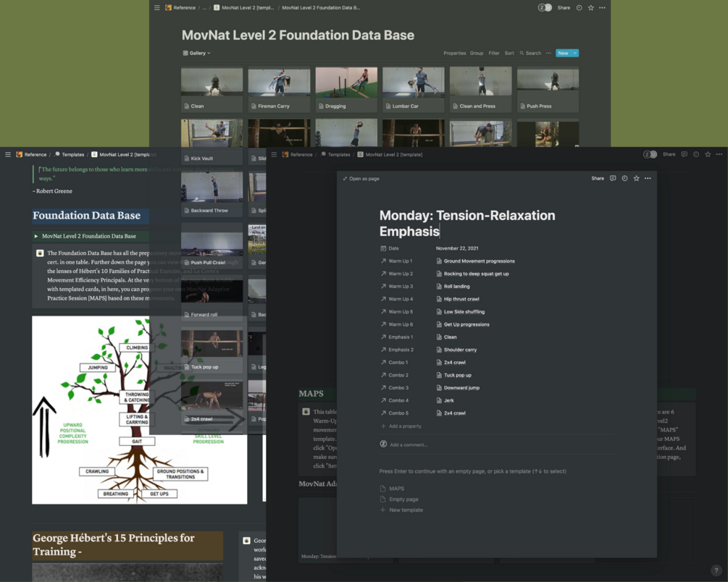Click the blue New button
The height and width of the screenshot is (582, 728).
tap(563, 53)
